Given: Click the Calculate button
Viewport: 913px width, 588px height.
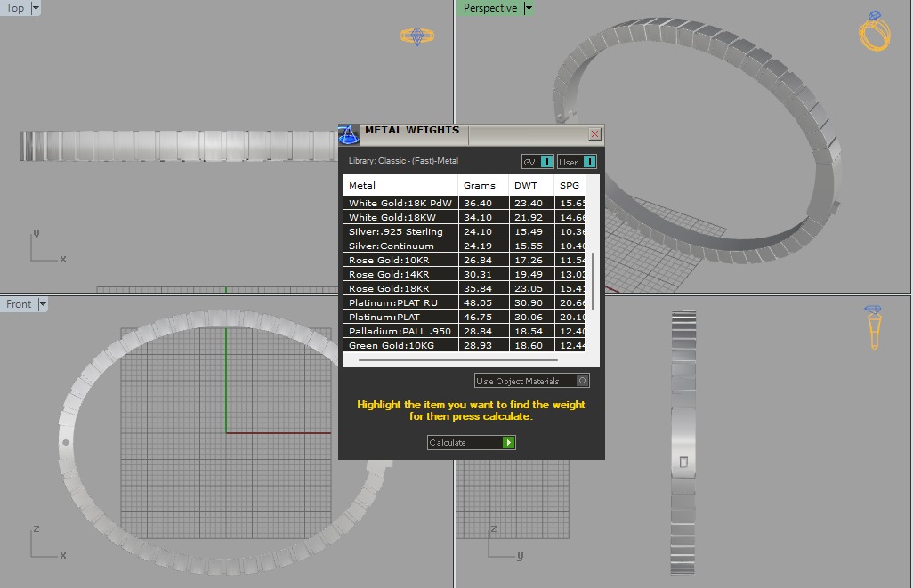Looking at the screenshot, I should click(471, 442).
